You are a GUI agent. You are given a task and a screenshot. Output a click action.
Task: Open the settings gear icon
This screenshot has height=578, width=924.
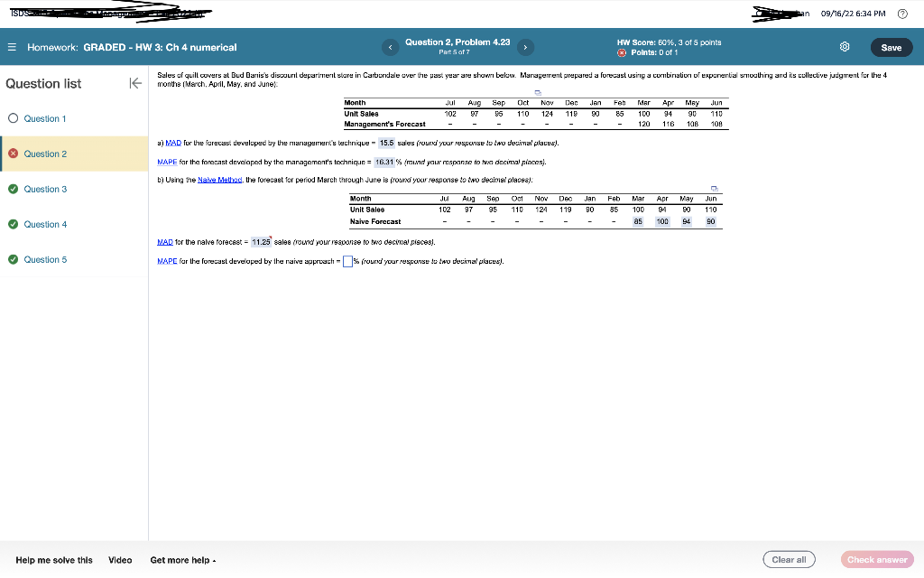point(845,47)
